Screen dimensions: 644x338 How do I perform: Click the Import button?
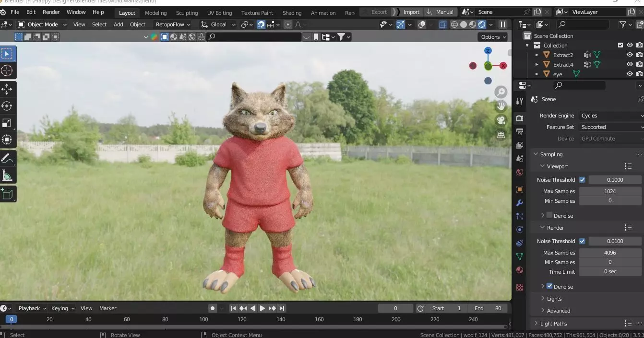(x=411, y=12)
